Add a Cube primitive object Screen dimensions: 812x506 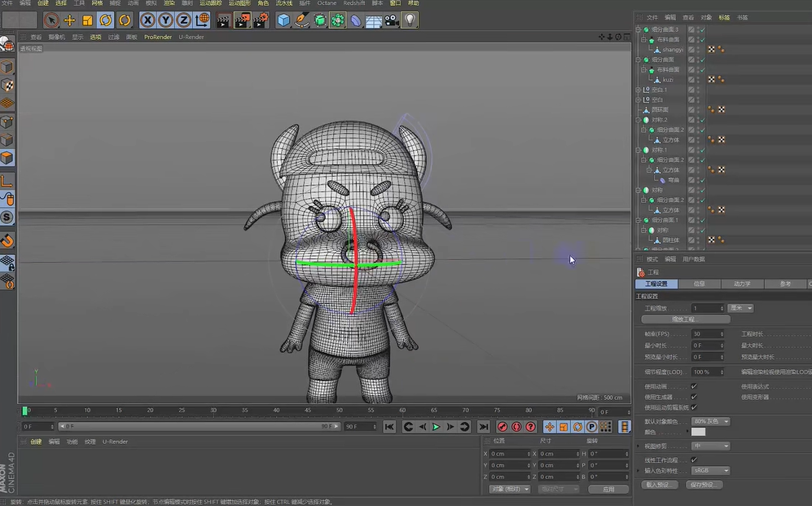283,20
